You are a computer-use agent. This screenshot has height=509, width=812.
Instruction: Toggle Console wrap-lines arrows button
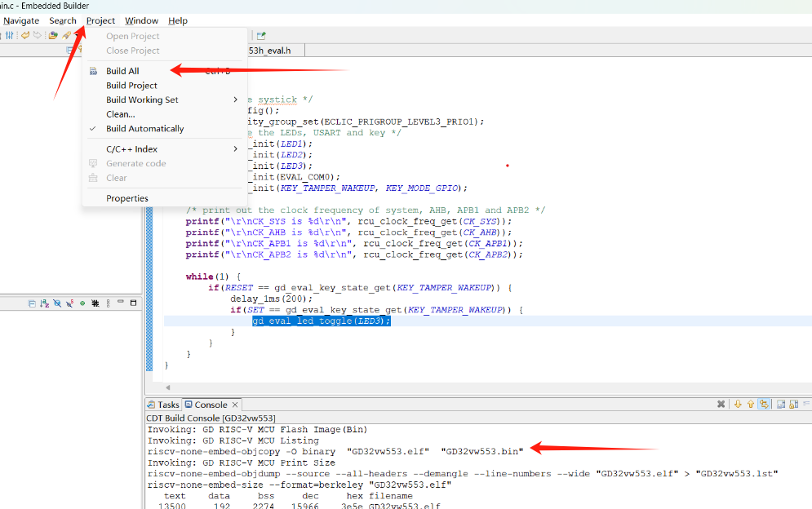(x=764, y=405)
